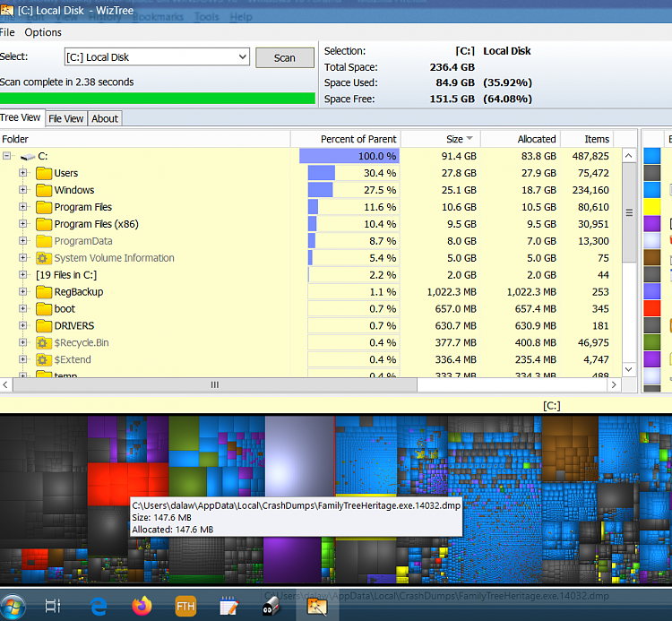Select the ProgramData folder icon

[x=44, y=241]
